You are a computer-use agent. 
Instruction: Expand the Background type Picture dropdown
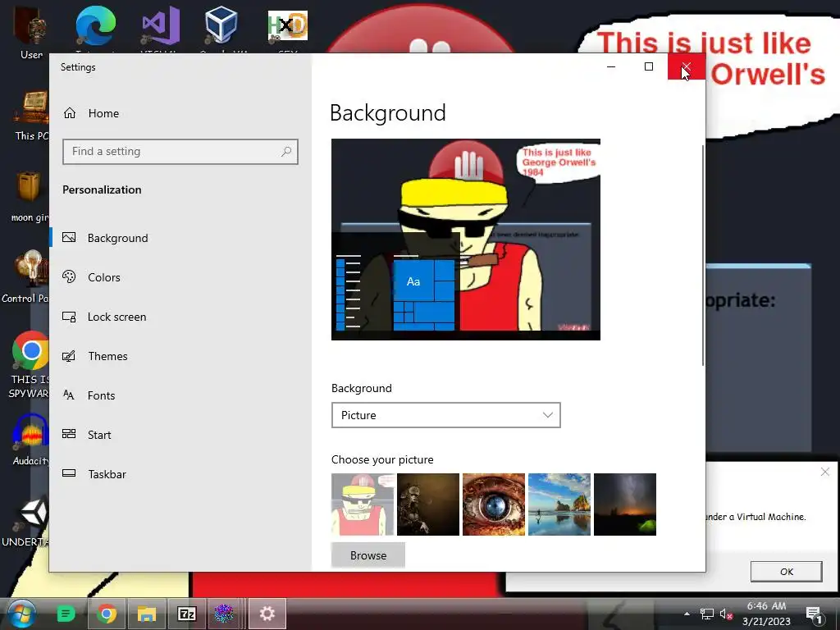(445, 415)
